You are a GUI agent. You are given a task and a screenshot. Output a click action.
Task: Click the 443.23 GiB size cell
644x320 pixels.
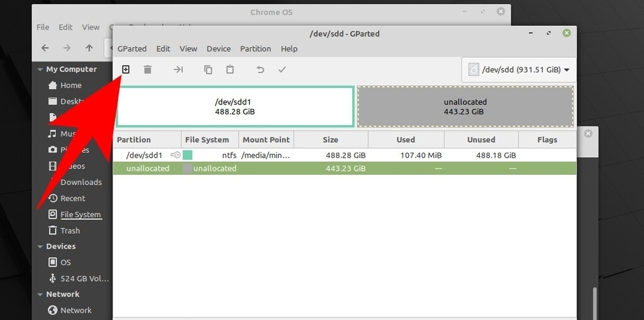click(x=345, y=168)
